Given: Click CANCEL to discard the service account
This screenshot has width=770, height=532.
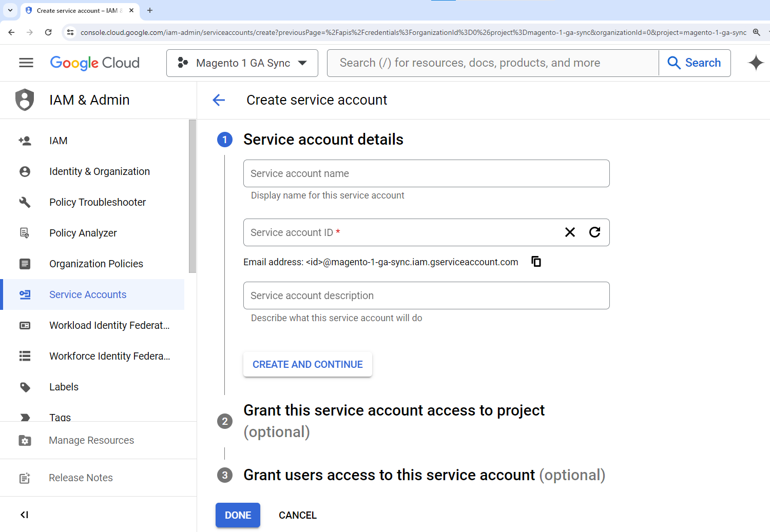Looking at the screenshot, I should [x=298, y=515].
